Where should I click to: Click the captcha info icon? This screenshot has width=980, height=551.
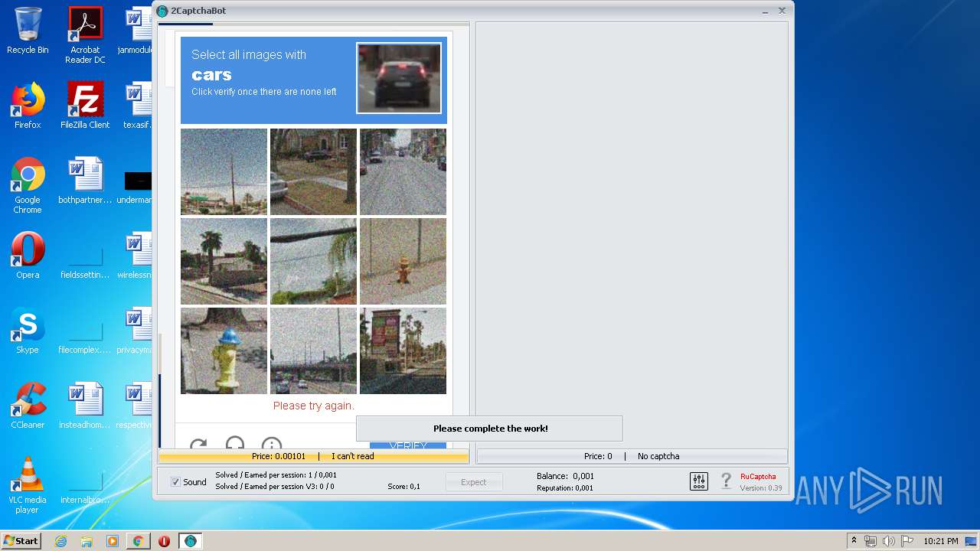pos(272,443)
